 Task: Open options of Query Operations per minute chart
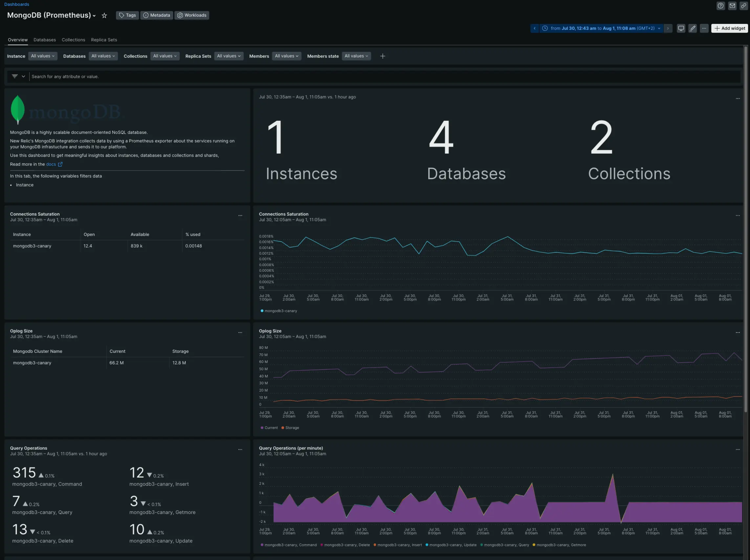738,449
